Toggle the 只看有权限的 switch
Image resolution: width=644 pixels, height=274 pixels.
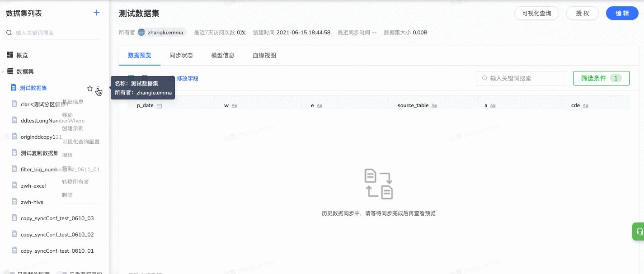[62, 273]
